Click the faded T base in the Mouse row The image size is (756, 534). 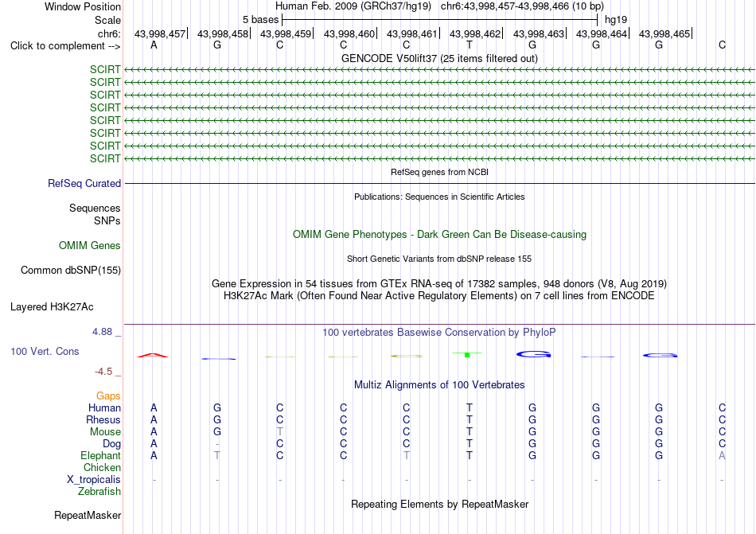279,432
